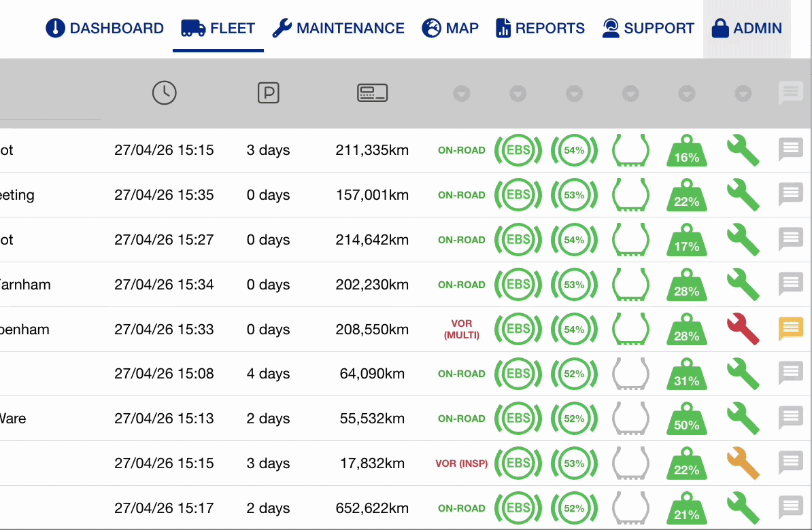Select the 50% load weight icon
The width and height of the screenshot is (812, 530).
(687, 418)
